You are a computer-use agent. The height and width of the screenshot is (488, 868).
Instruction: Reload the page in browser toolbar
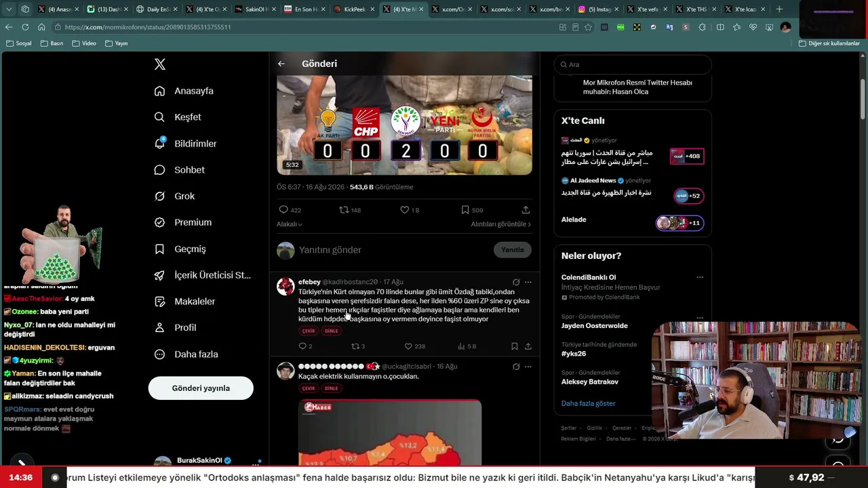coord(25,27)
